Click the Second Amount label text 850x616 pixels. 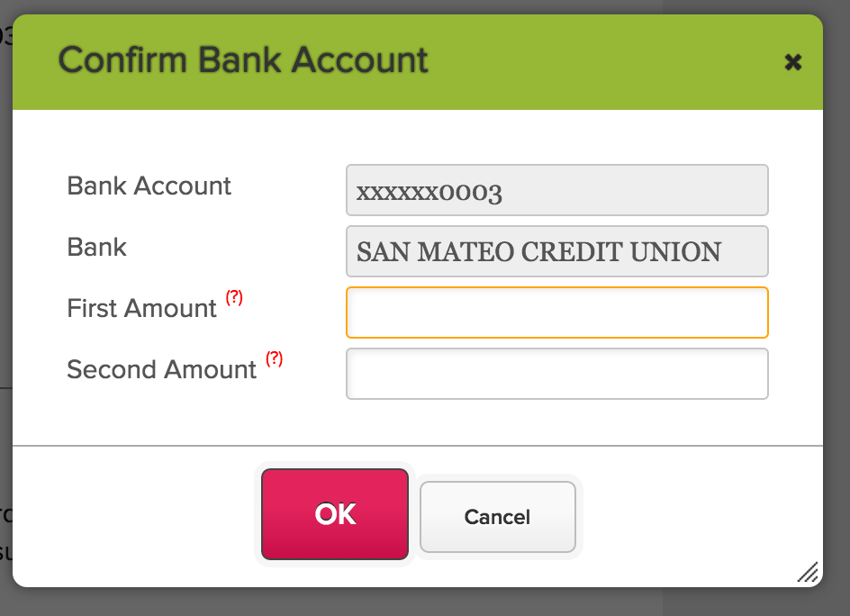point(161,370)
